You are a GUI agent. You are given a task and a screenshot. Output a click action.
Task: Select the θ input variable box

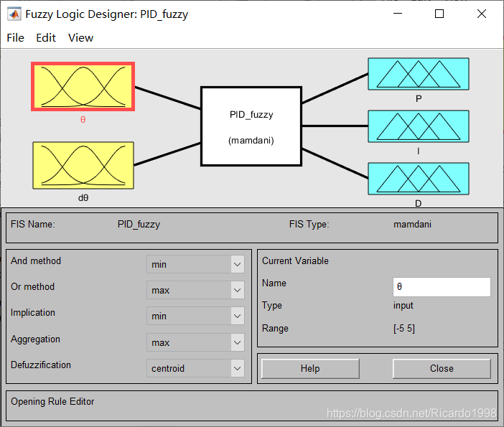[x=83, y=86]
